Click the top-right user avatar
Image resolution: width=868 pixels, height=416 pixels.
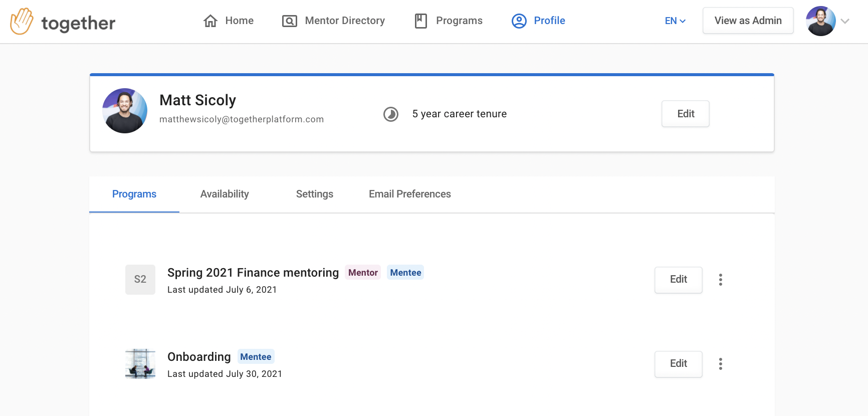821,21
